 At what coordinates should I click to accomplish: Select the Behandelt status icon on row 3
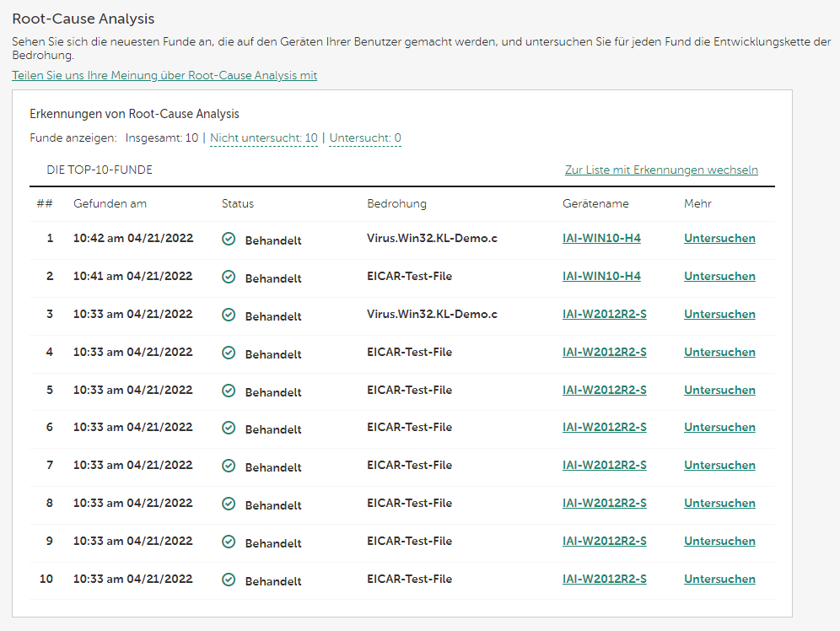tap(229, 314)
